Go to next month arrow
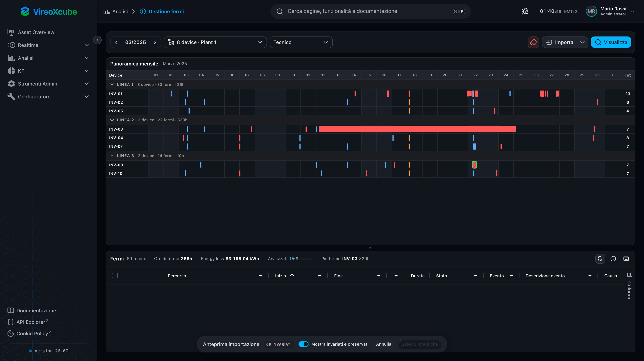The image size is (644, 361). 155,42
